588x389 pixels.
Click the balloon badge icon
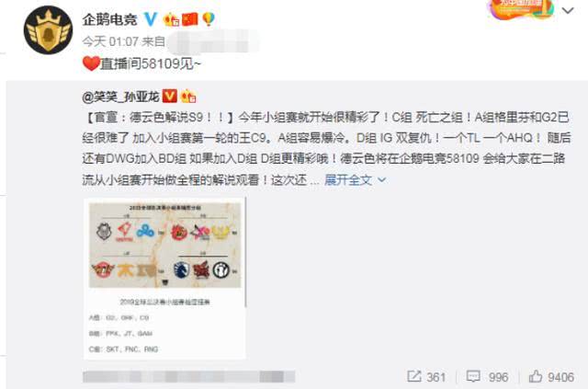tap(209, 19)
